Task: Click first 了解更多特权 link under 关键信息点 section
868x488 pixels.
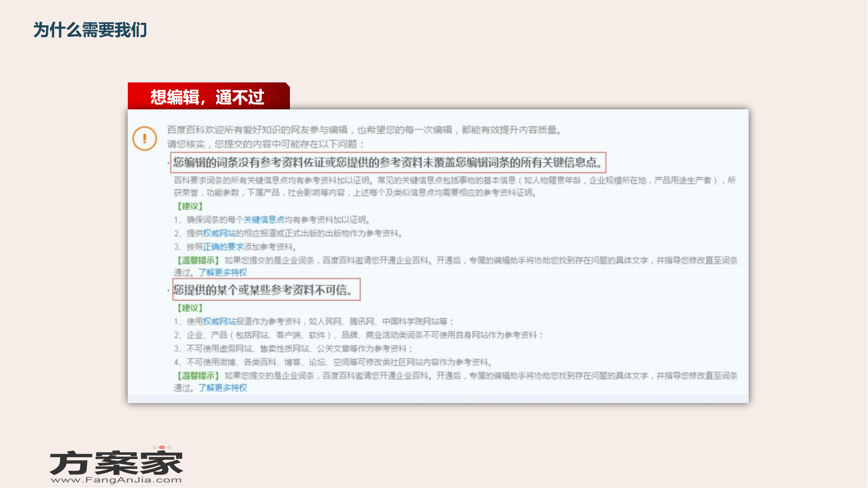Action: click(223, 272)
